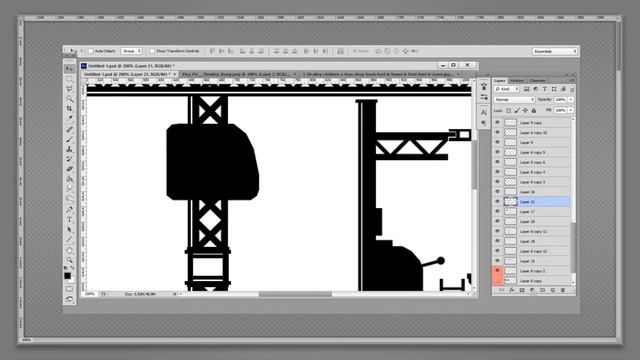Open the Opacity slider arrow
Image resolution: width=640 pixels, height=360 pixels.
click(571, 100)
